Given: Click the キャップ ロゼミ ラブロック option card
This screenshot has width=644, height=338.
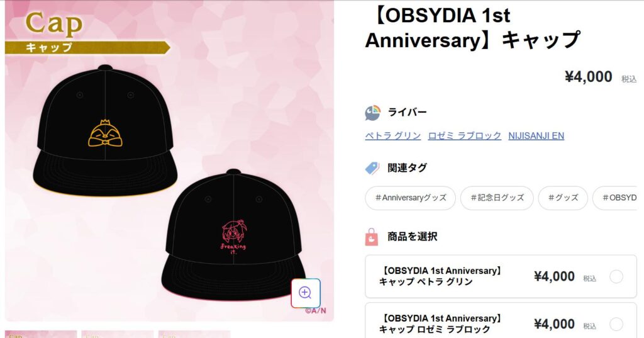Looking at the screenshot, I should pos(501,321).
